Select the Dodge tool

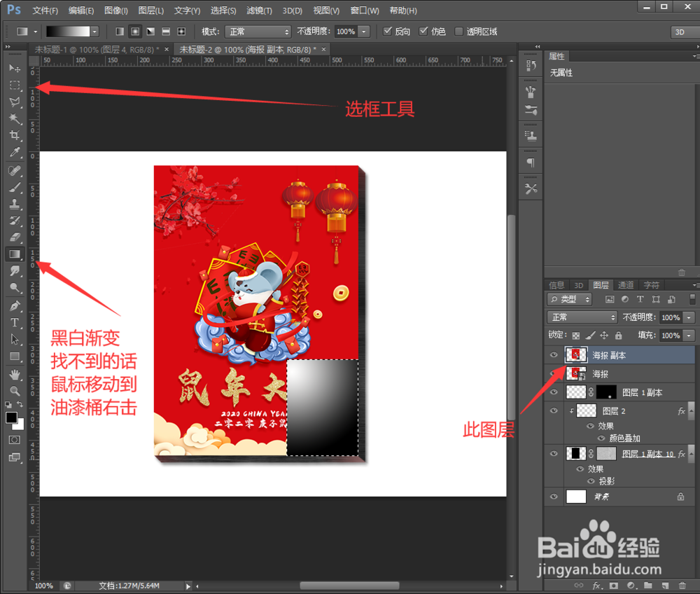(15, 288)
